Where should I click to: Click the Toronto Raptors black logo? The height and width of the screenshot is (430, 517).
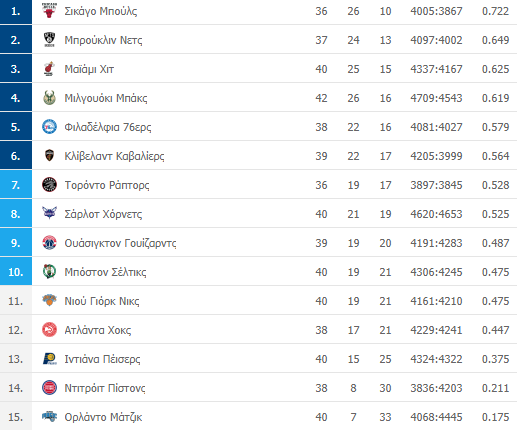coord(49,184)
